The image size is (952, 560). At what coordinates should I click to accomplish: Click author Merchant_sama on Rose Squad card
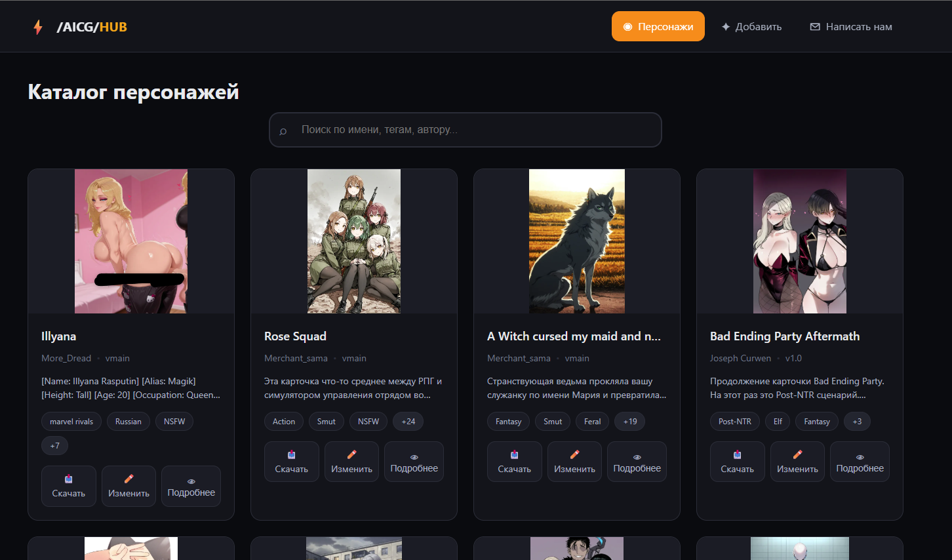(x=296, y=358)
